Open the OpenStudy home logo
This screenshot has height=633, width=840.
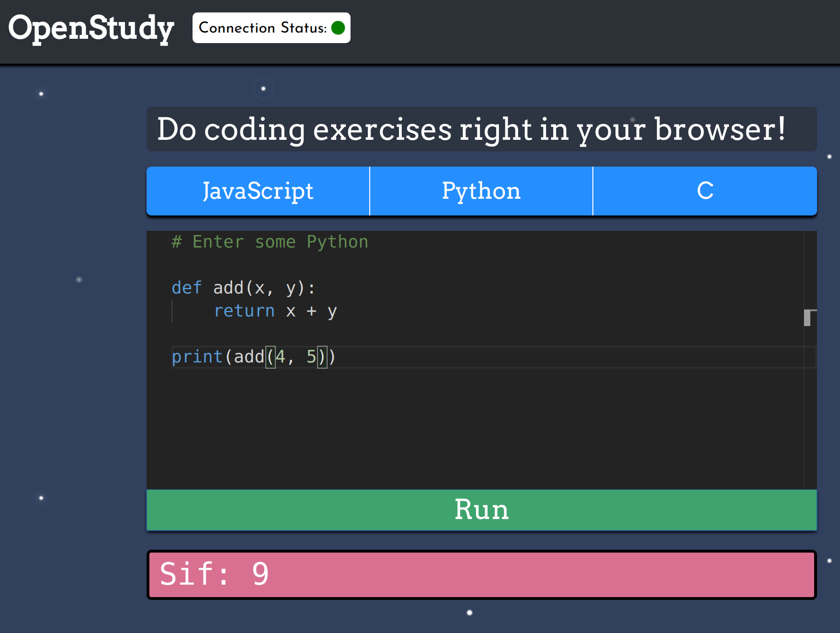click(91, 28)
